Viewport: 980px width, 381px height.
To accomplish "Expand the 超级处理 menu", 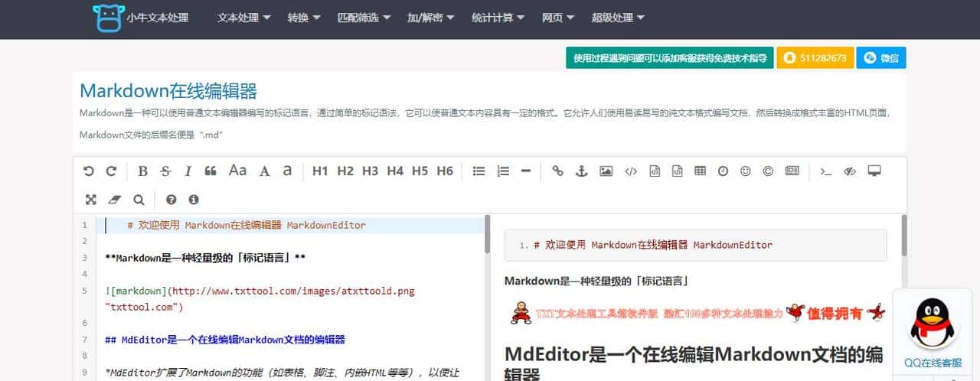I will [x=618, y=17].
